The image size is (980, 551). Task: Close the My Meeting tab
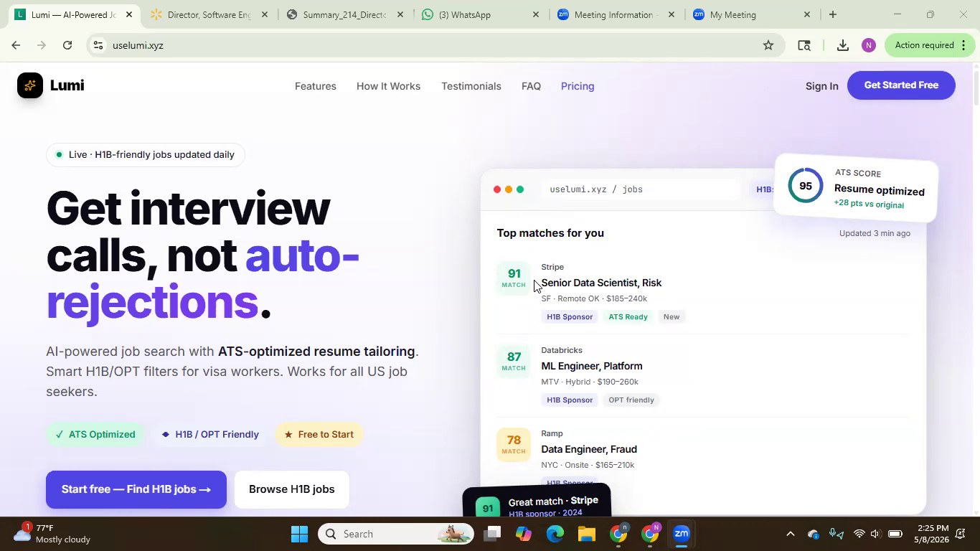pos(807,14)
